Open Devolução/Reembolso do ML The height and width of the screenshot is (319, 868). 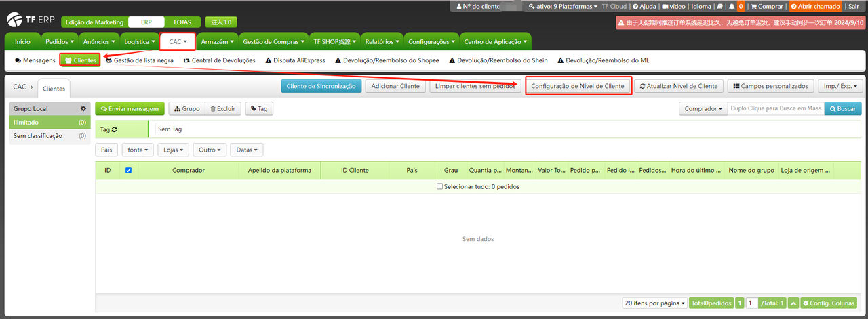coord(603,60)
